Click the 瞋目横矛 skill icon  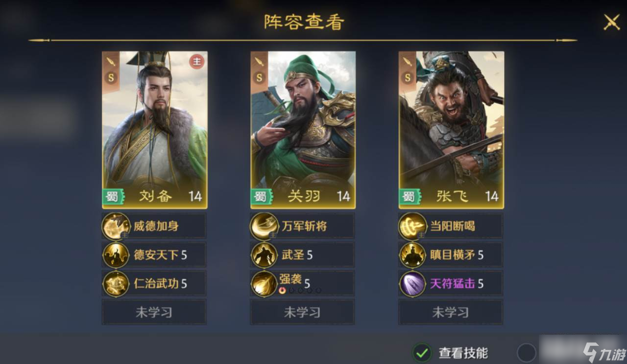[x=412, y=255]
